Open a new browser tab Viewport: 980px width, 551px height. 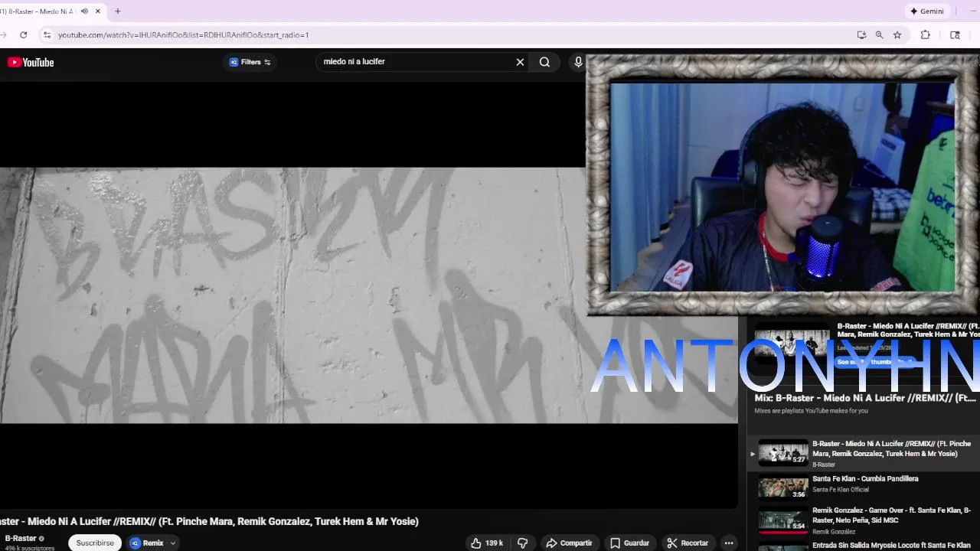117,11
